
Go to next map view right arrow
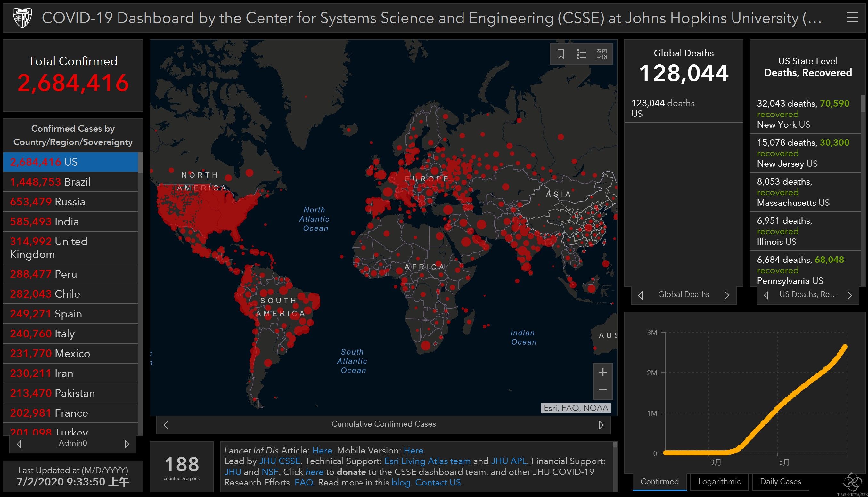click(601, 425)
